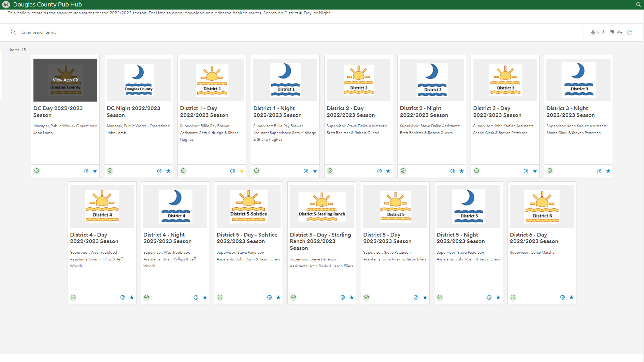The height and width of the screenshot is (362, 644).
Task: Open District 1 - Night 2022/2023 Season title
Action: [277, 112]
